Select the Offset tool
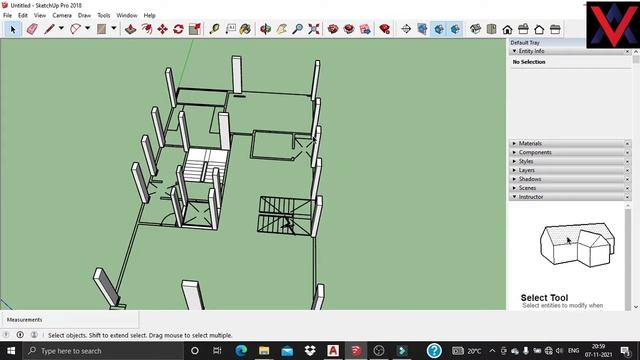 [147, 29]
